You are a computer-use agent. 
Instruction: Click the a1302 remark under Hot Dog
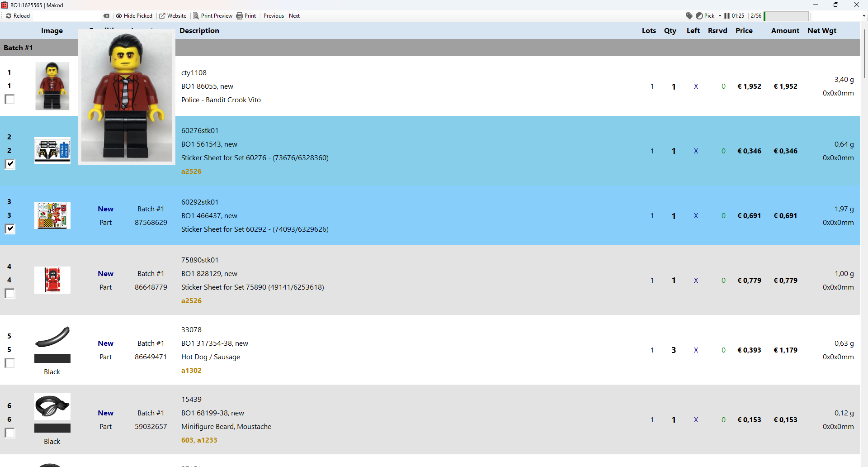[x=191, y=371]
